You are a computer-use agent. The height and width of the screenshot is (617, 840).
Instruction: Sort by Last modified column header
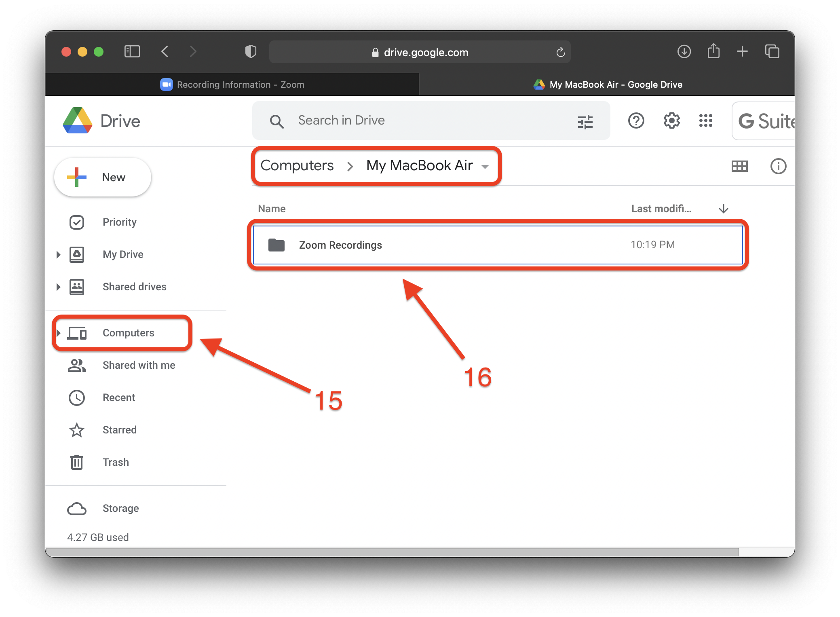click(x=661, y=209)
